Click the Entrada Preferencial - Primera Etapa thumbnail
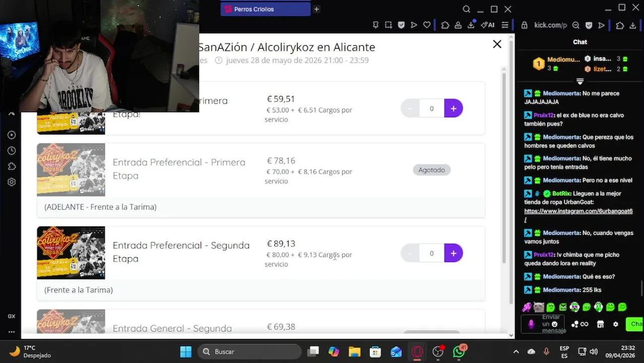The width and height of the screenshot is (644, 363). pos(71,170)
